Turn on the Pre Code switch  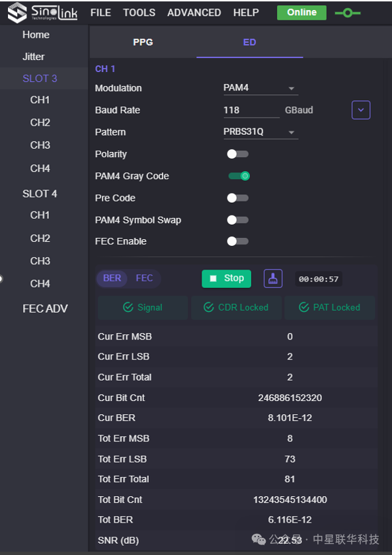click(x=237, y=198)
